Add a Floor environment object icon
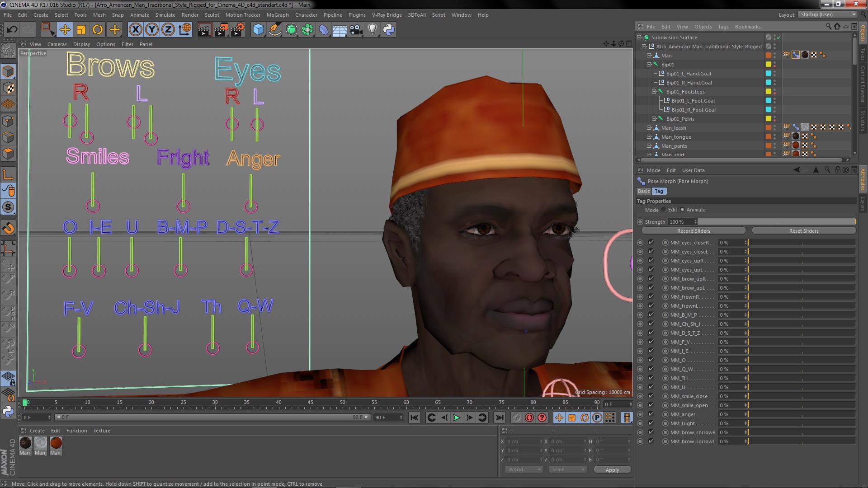Viewport: 868px width, 488px height. pyautogui.click(x=340, y=30)
